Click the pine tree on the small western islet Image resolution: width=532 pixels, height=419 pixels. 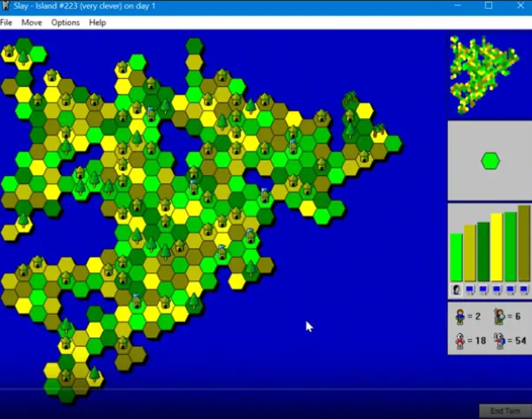click(x=23, y=220)
